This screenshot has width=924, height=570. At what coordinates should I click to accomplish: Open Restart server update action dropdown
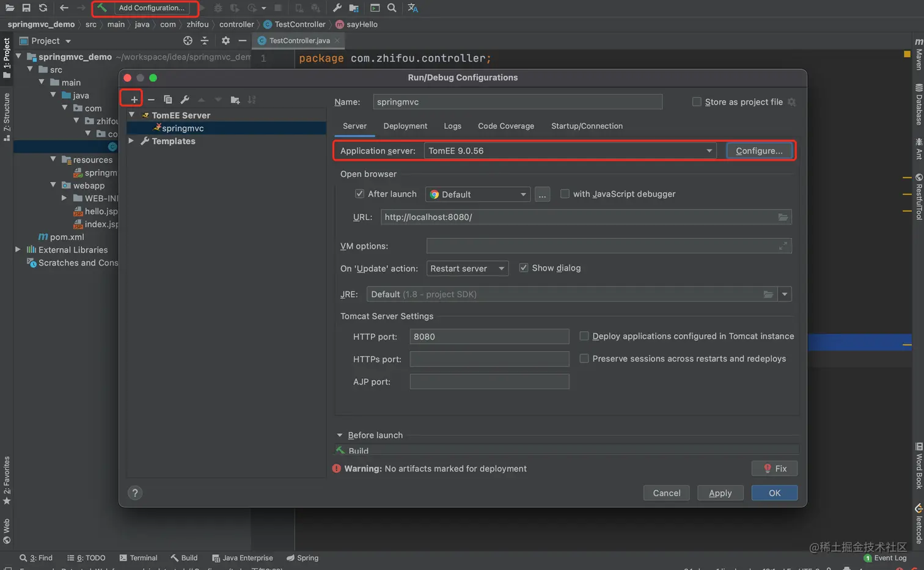pyautogui.click(x=468, y=268)
